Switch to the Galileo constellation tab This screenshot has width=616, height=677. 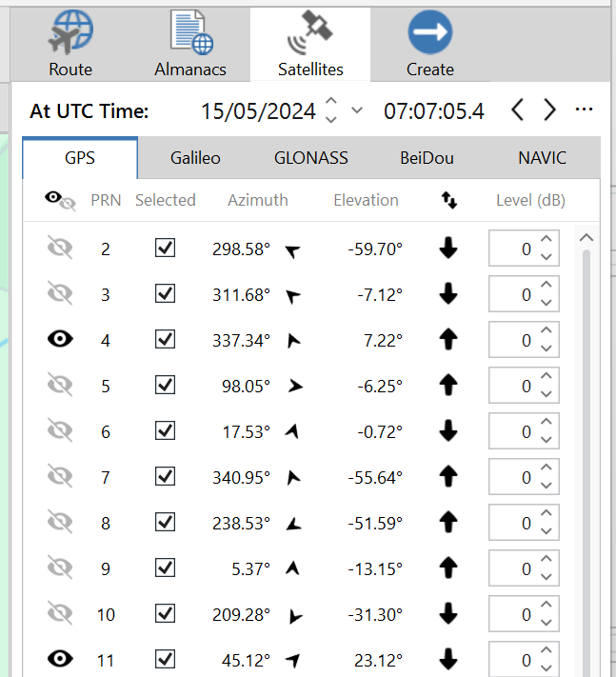[x=195, y=158]
